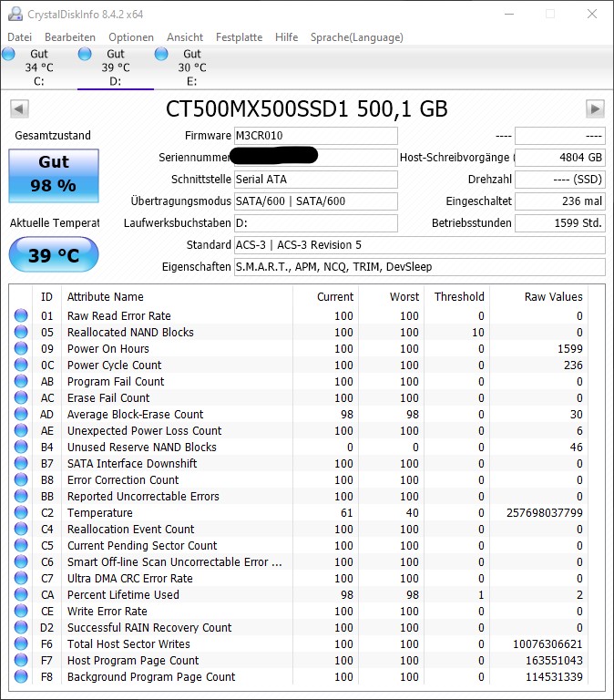Click the Standard field ACS-3 Revision 5
This screenshot has height=700, width=614.
[x=419, y=244]
